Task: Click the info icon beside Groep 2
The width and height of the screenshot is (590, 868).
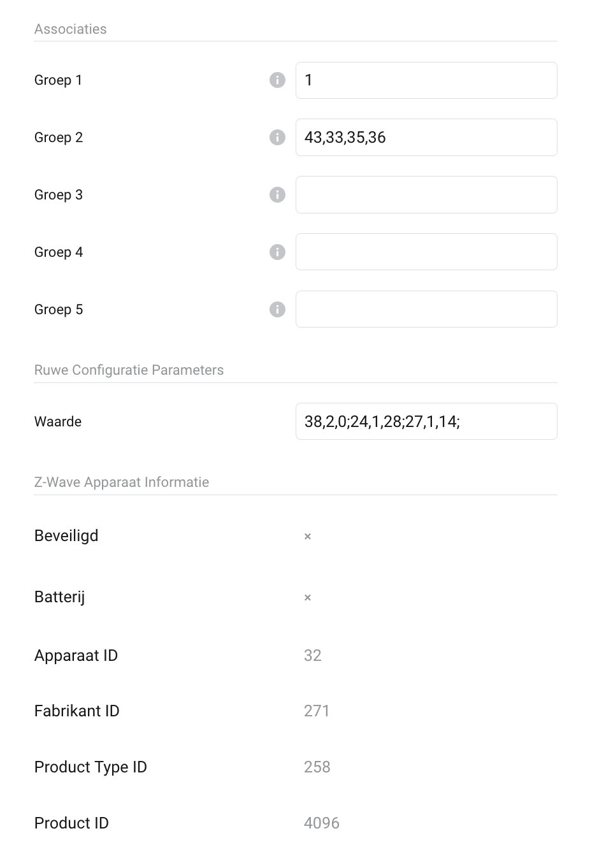Action: pos(277,138)
